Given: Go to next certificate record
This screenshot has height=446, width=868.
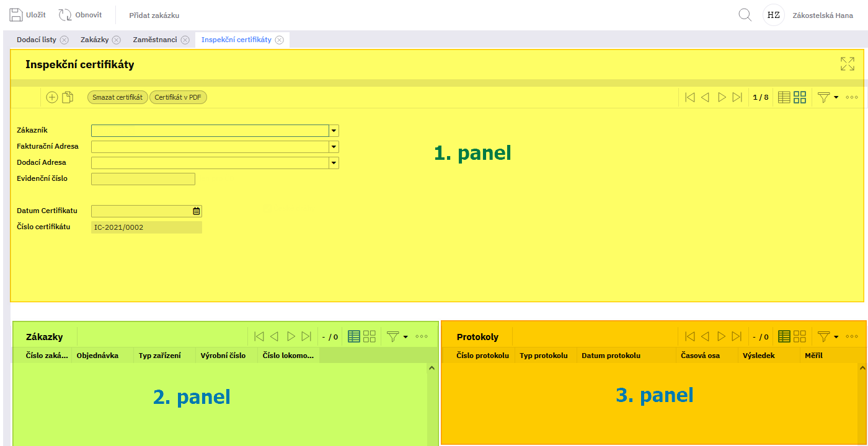Looking at the screenshot, I should [x=722, y=97].
